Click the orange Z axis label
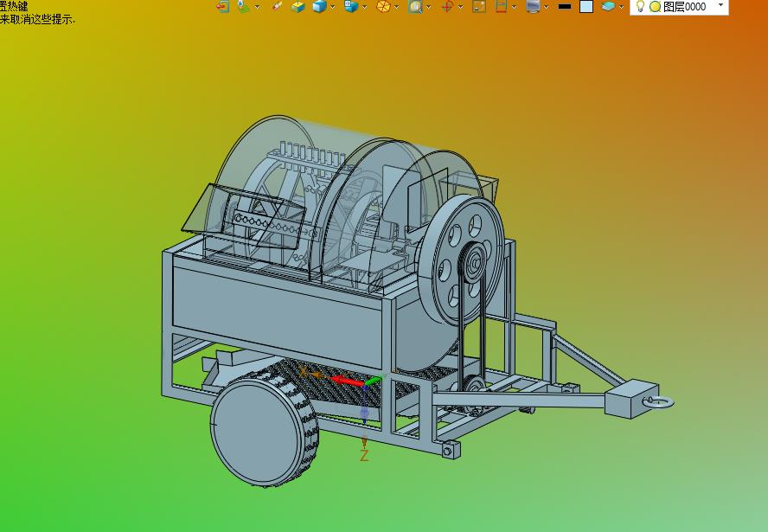 pyautogui.click(x=364, y=456)
